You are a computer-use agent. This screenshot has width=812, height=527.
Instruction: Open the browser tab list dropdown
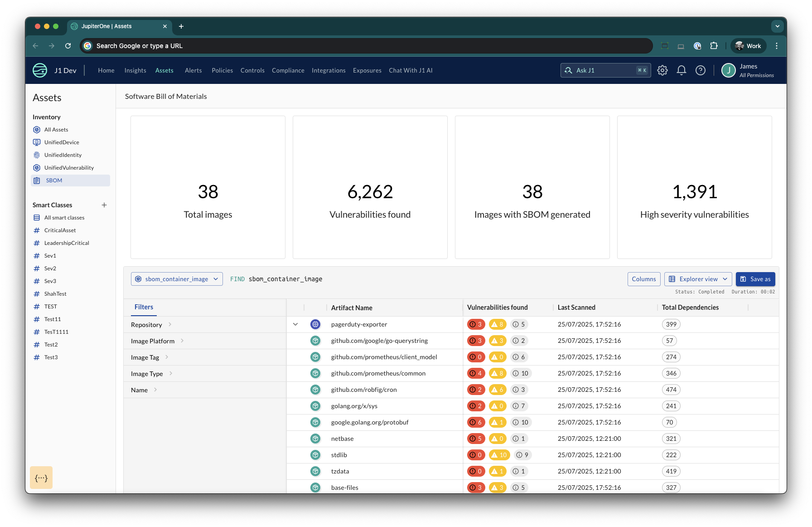pyautogui.click(x=778, y=26)
